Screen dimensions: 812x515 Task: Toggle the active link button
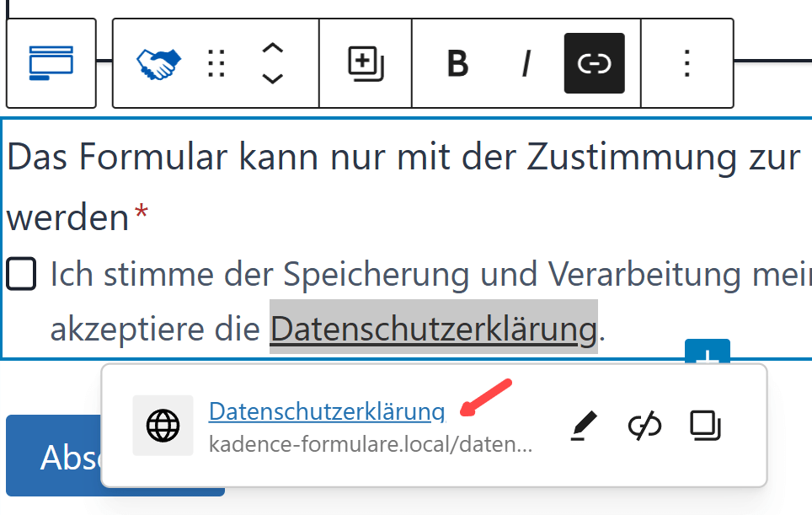pos(594,63)
